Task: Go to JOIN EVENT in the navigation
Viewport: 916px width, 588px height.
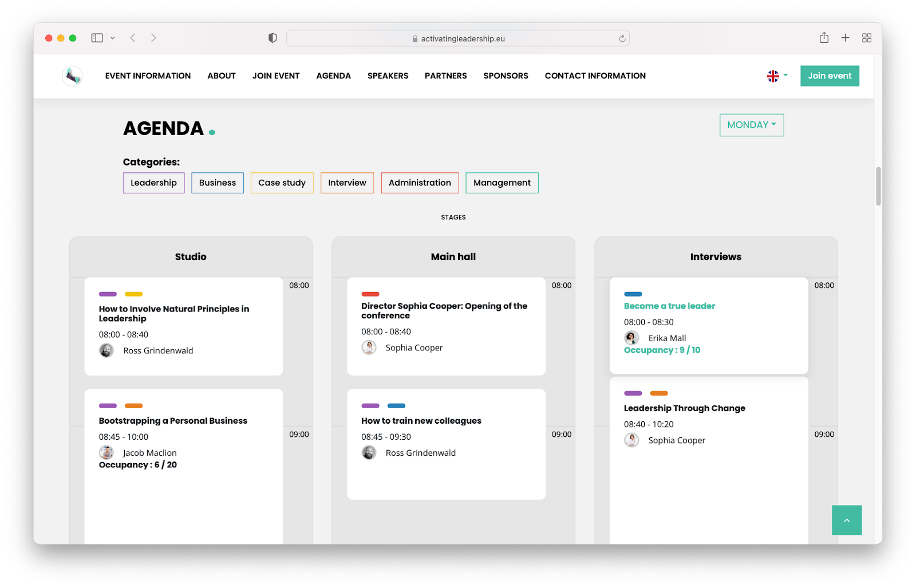Action: tap(276, 76)
